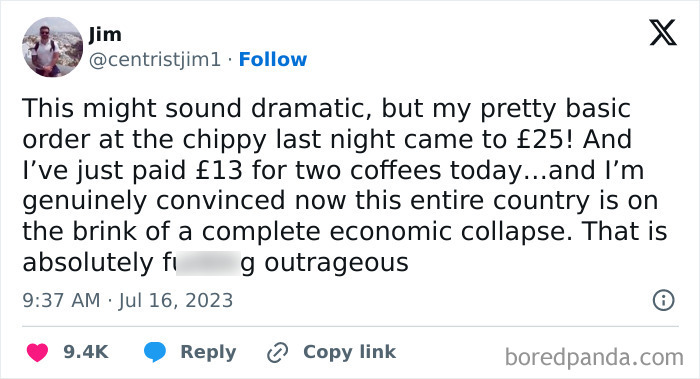Screen dimensions: 700x379
Task: Click the blue reply speech bubble icon
Action: click(155, 352)
